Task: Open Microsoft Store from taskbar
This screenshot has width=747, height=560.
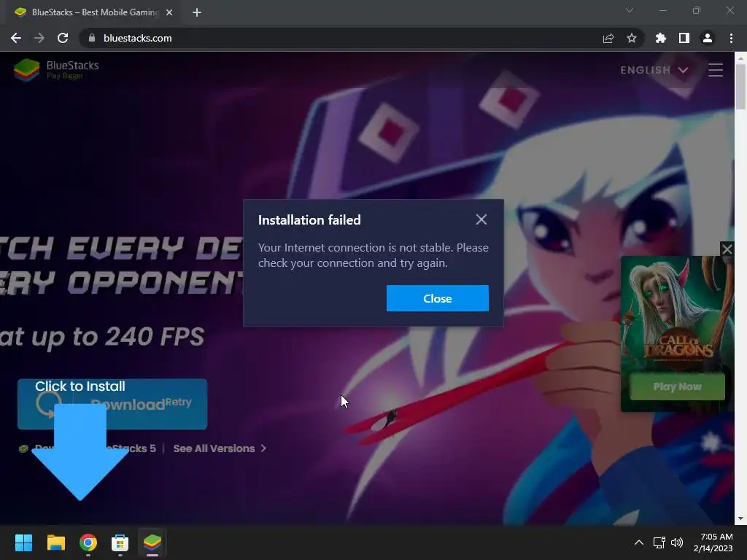Action: (120, 542)
